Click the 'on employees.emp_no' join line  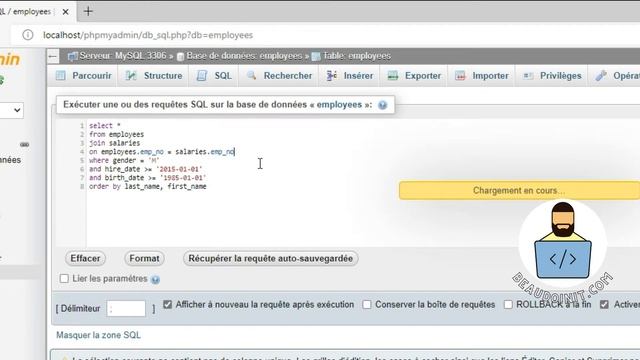click(x=162, y=152)
